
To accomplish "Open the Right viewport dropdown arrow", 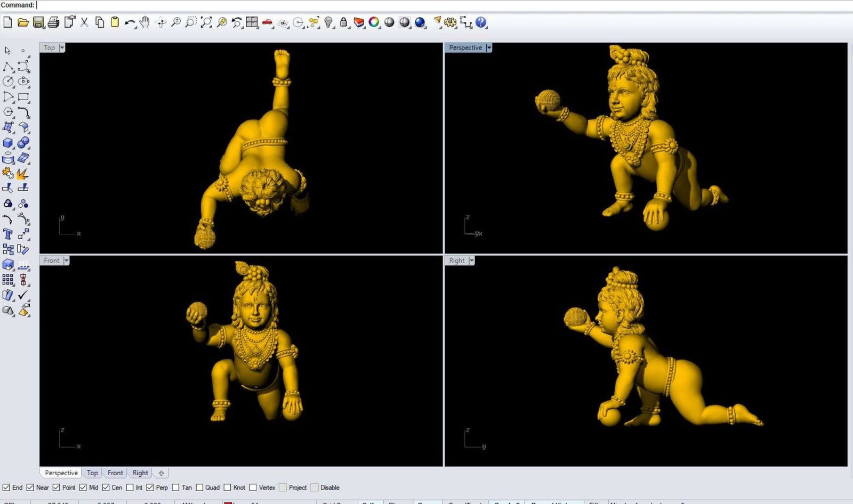I will [471, 261].
